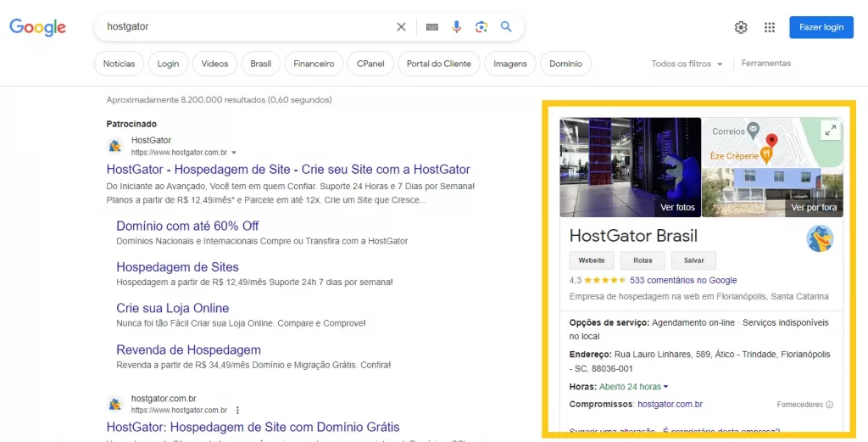
Task: Select the Vídeos filter chip
Action: click(214, 64)
